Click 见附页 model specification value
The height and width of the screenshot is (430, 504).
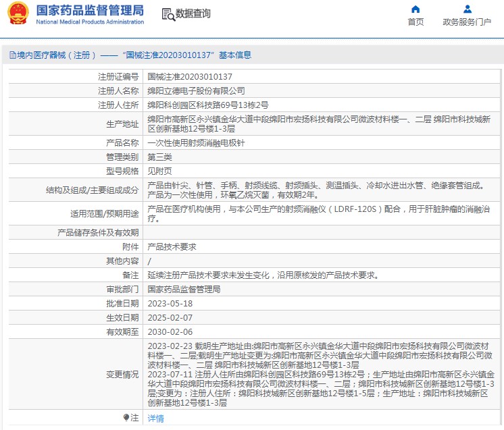point(159,171)
